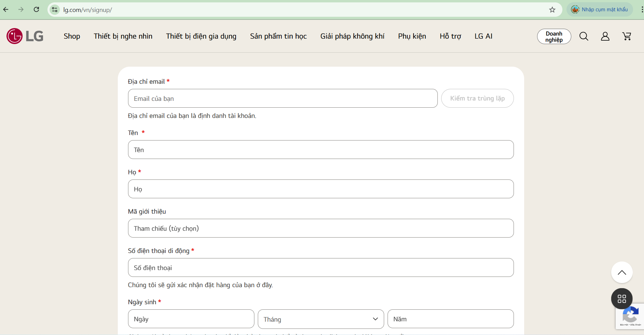
Task: Open the Thiết bị điện gia dụng menu
Action: 201,36
